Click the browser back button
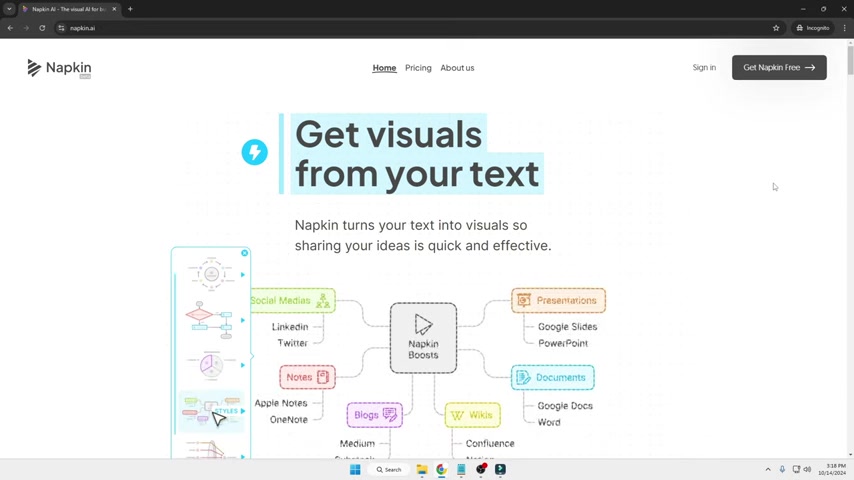 pos(10,28)
